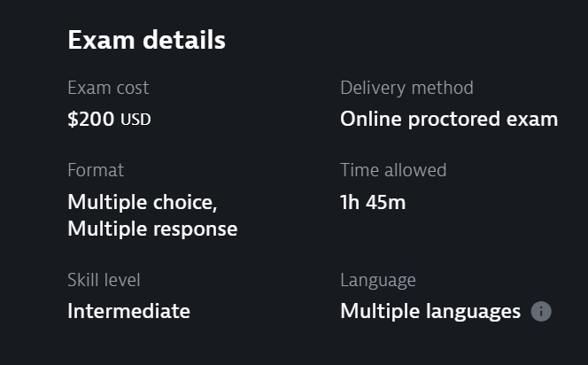
Task: Click the word 'languages' beside info icon
Action: click(471, 312)
